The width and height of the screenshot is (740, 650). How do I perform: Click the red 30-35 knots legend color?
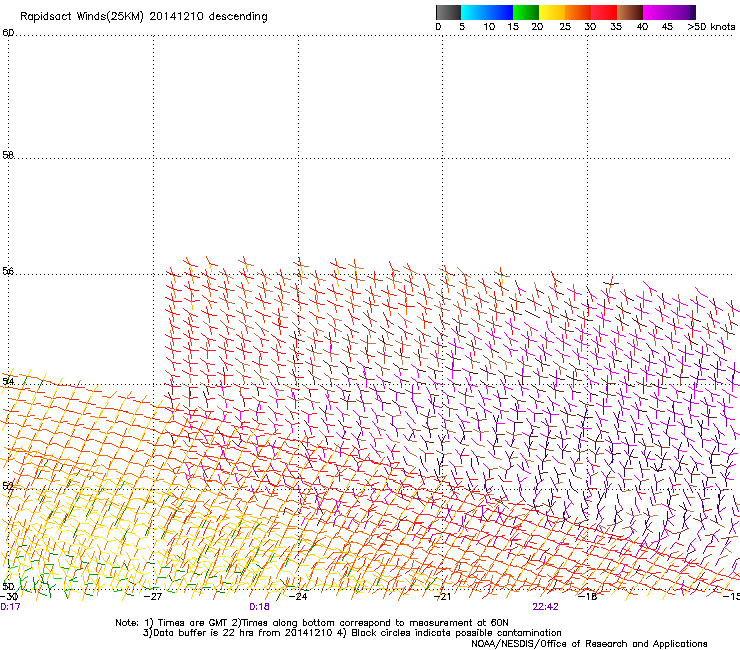pyautogui.click(x=604, y=12)
